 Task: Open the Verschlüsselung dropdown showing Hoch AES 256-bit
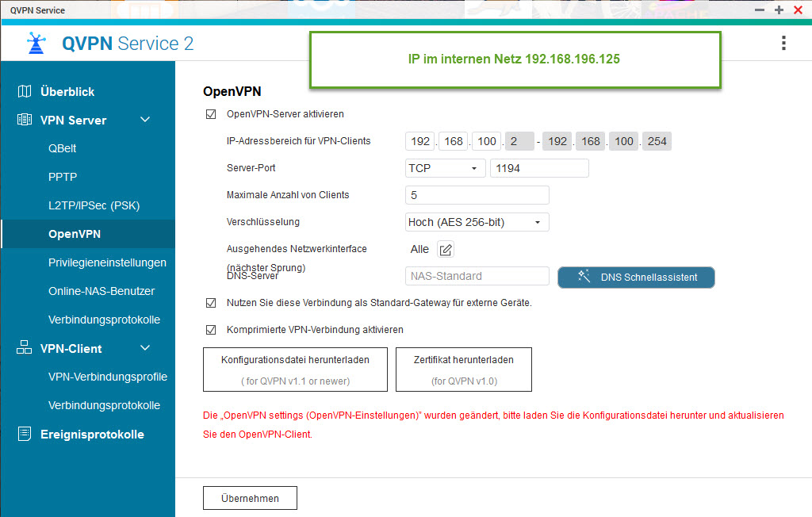[x=477, y=221]
